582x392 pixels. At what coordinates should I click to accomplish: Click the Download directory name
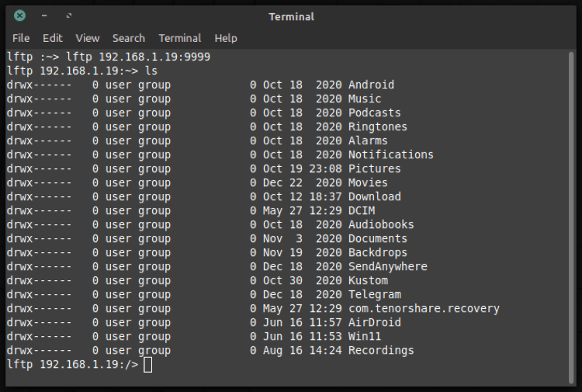click(374, 196)
